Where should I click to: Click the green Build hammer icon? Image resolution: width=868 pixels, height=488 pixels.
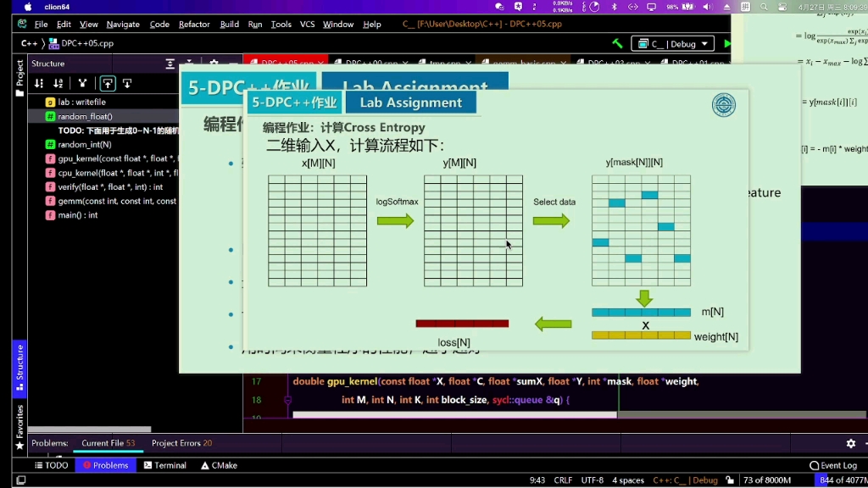pos(617,43)
